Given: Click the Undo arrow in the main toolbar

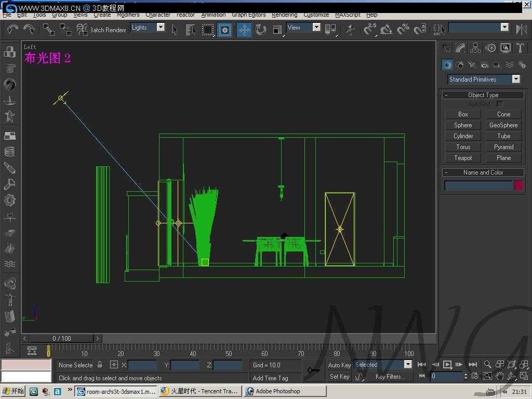Looking at the screenshot, I should tap(12, 30).
